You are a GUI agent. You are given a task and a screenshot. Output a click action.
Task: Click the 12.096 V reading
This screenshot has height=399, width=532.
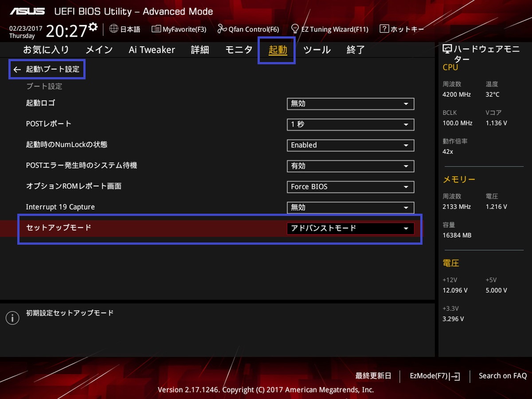click(x=455, y=290)
